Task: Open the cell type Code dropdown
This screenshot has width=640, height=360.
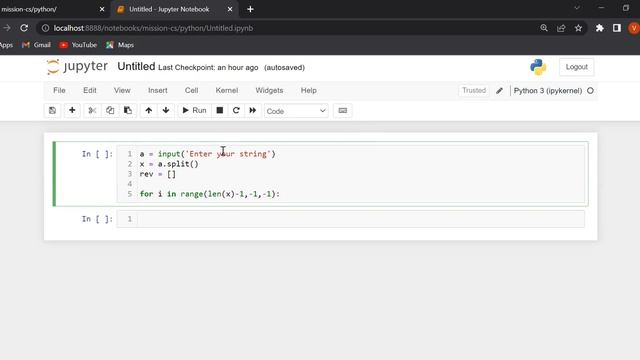Action: point(296,111)
